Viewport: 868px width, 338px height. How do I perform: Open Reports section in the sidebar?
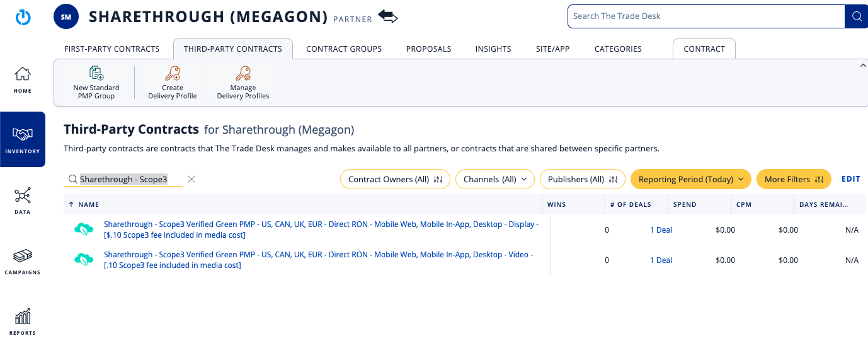[x=23, y=322]
